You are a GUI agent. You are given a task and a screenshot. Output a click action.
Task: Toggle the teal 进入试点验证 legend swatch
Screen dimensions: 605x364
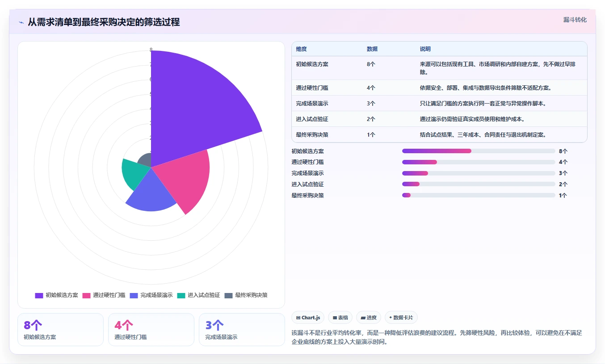181,295
